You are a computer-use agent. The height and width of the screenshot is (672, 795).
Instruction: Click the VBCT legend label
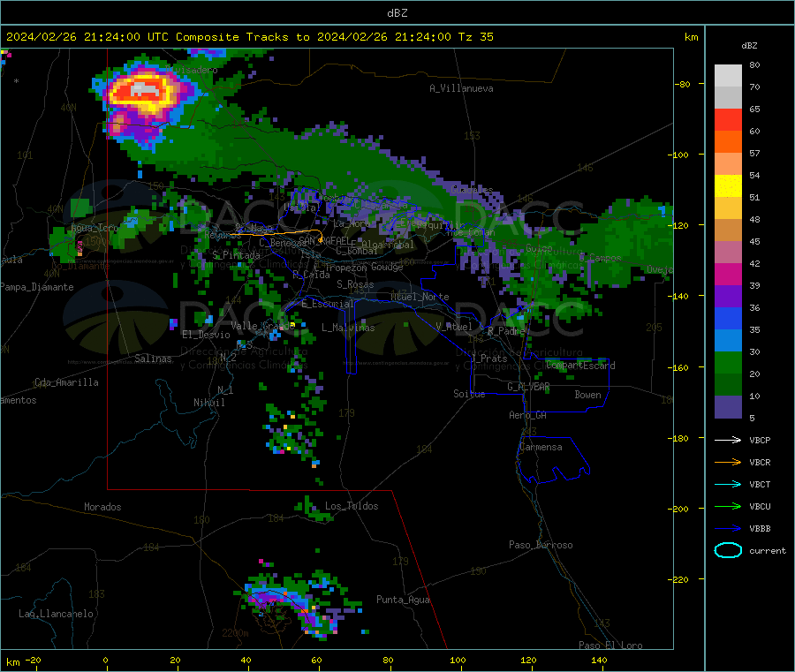pos(760,485)
